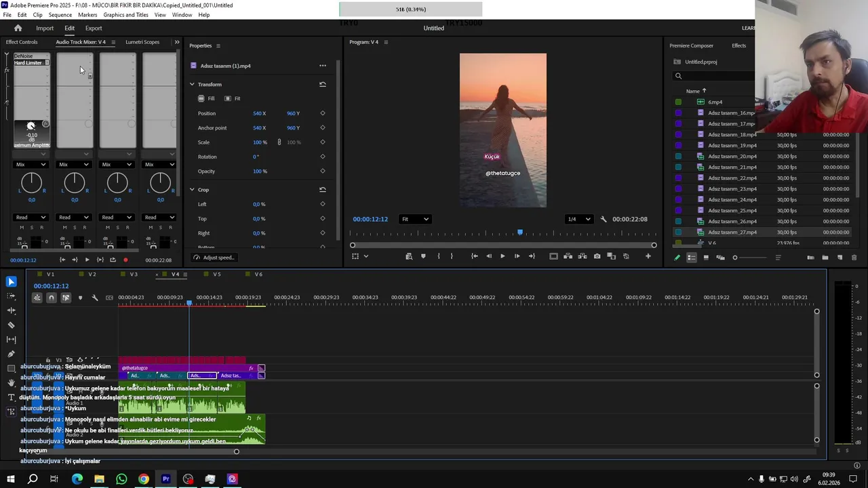Screen dimensions: 868x488
Task: Select the Rectangle tool
Action: 11,368
